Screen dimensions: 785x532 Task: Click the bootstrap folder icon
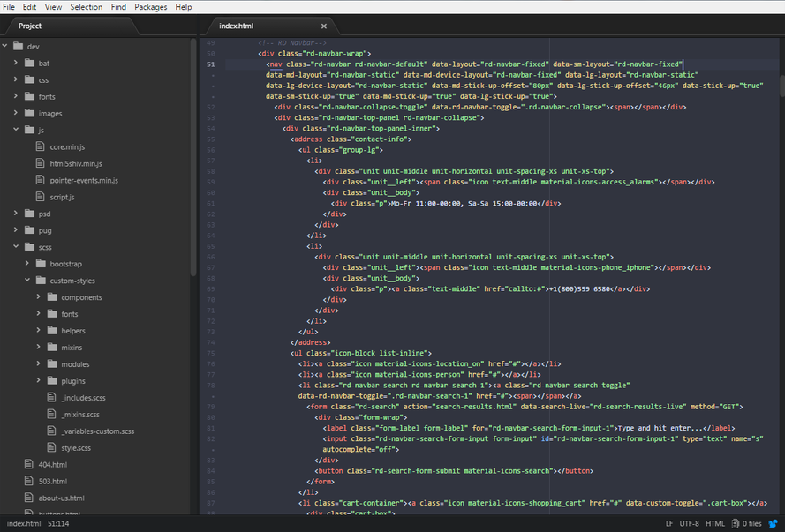click(x=41, y=264)
